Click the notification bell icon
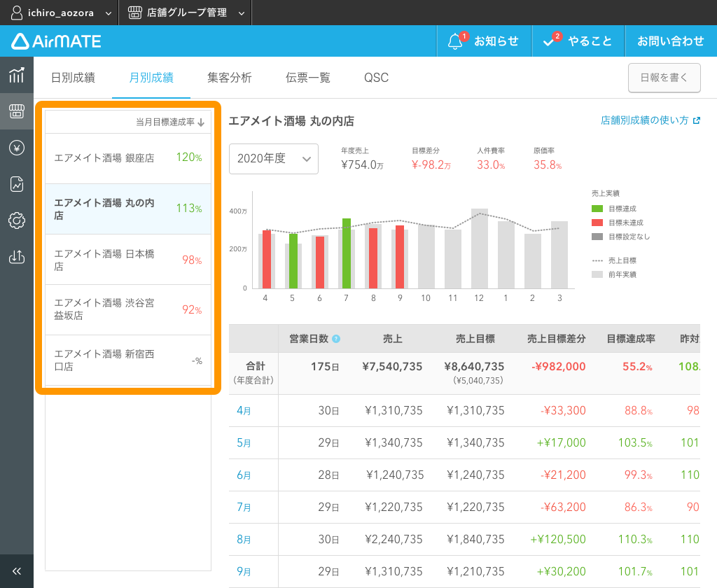The image size is (717, 588). pyautogui.click(x=455, y=41)
